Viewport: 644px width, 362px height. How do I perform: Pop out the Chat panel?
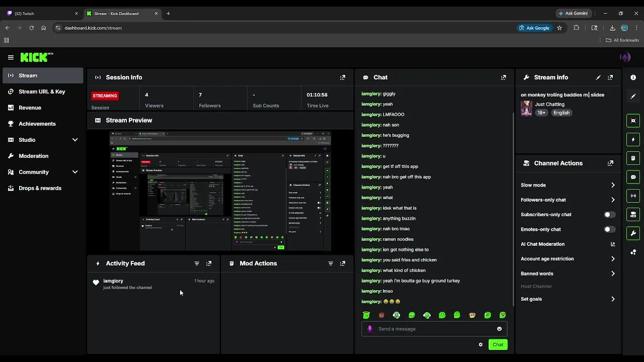pos(504,77)
